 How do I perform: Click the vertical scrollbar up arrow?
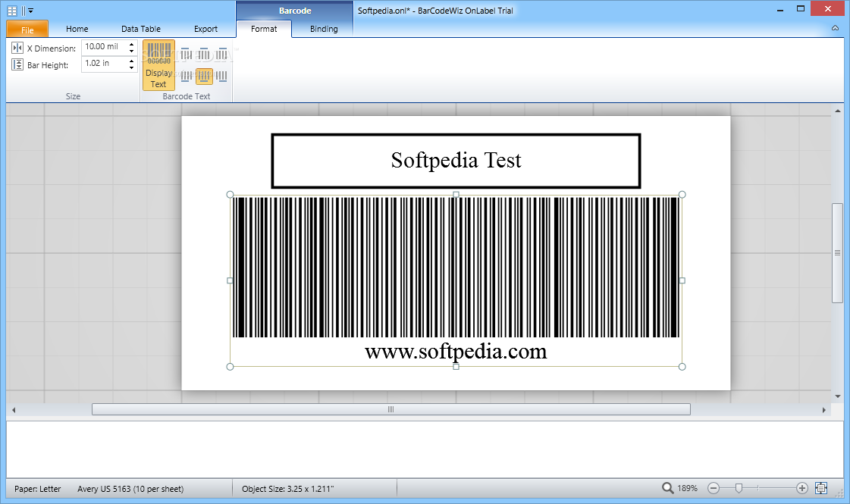[838, 111]
